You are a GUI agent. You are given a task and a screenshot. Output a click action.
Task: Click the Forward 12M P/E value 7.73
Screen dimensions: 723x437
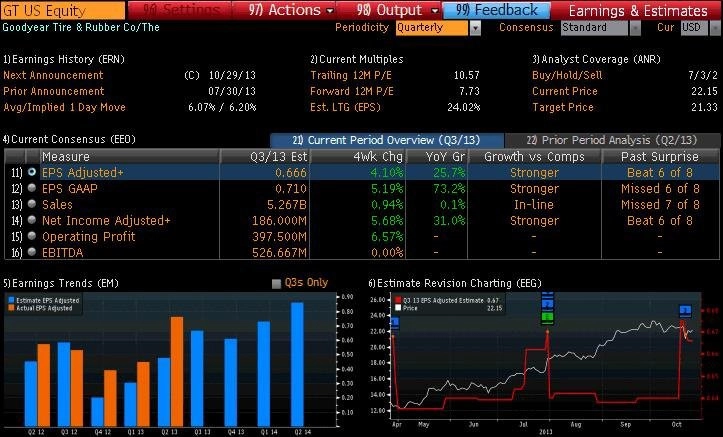click(469, 91)
